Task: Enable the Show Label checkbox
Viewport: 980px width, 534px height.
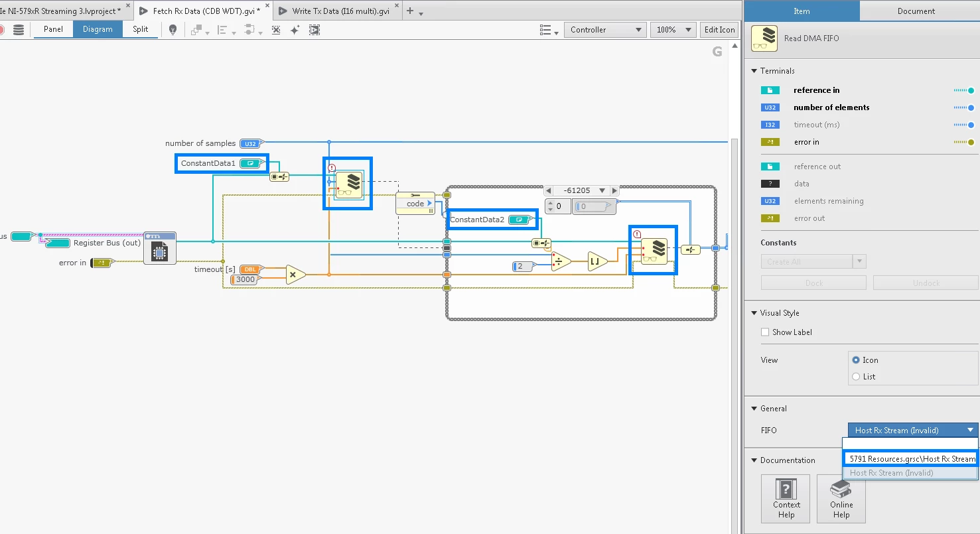Action: [x=764, y=332]
